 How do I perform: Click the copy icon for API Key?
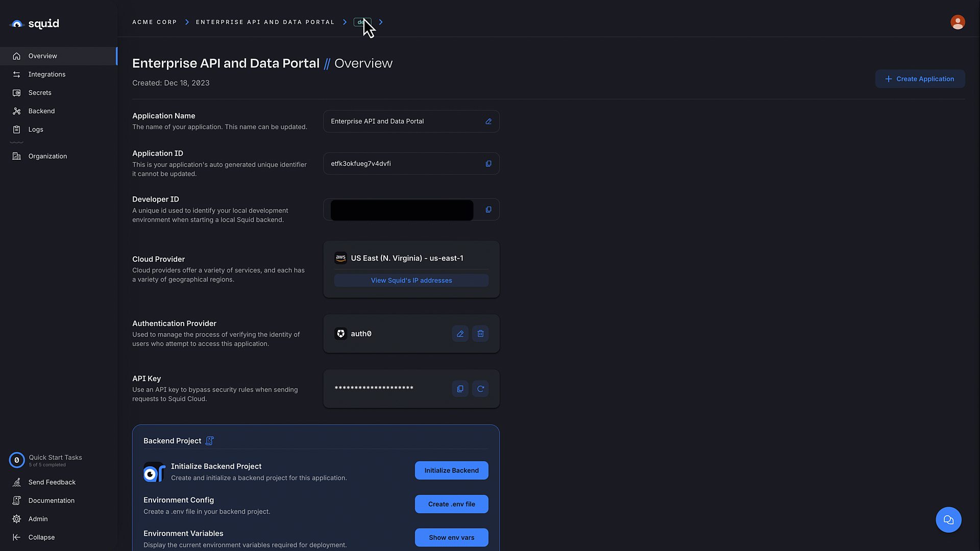(460, 388)
